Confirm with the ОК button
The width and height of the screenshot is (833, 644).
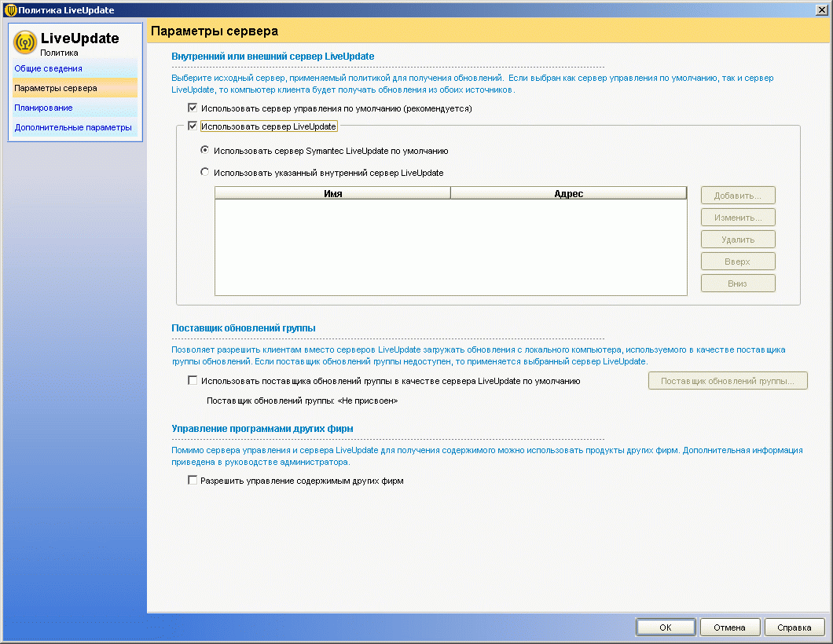[666, 627]
